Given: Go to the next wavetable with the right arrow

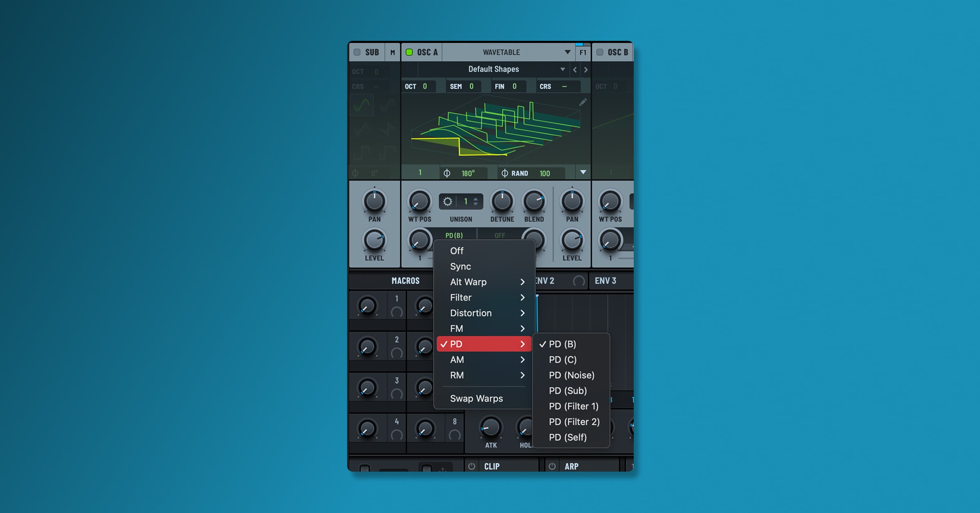Looking at the screenshot, I should coord(586,69).
